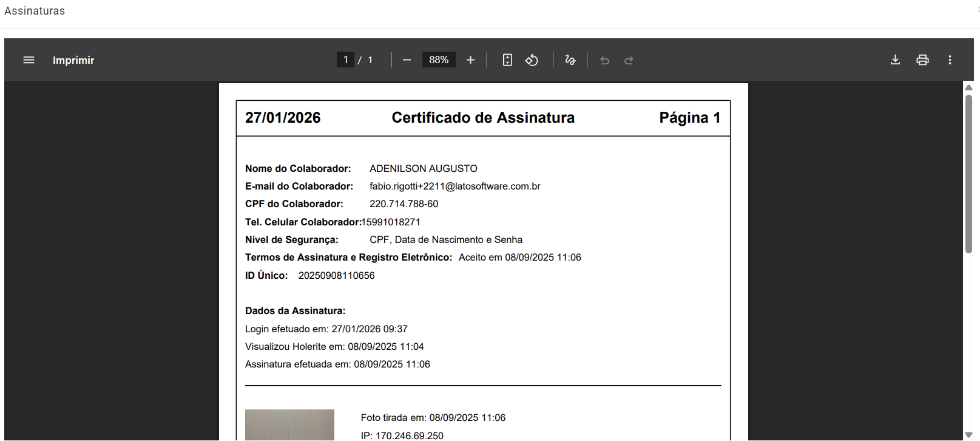The image size is (980, 441).
Task: Click the Imprimir document title
Action: [73, 60]
